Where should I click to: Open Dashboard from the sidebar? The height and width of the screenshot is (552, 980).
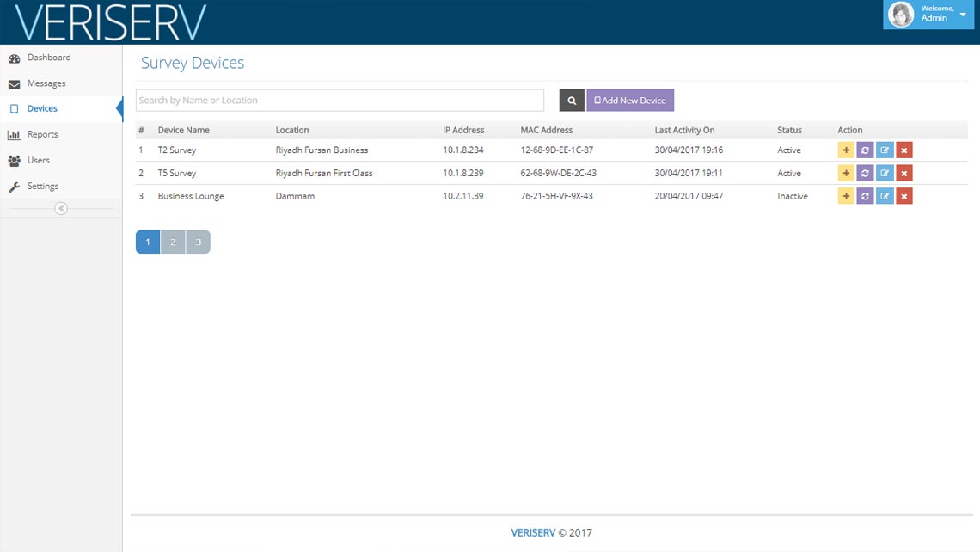tap(49, 58)
